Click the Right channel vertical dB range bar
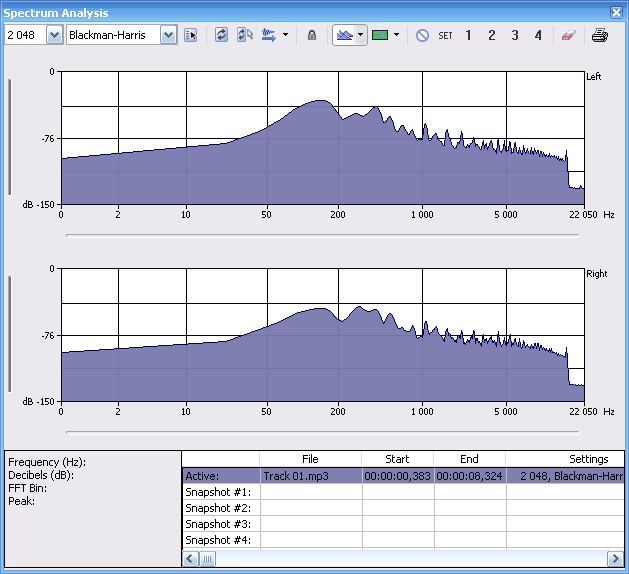The image size is (629, 574). [10, 334]
